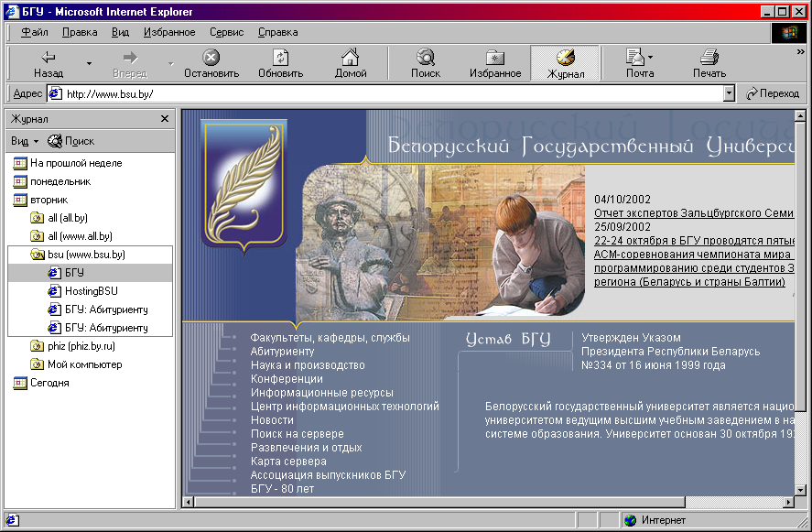Viewport: 812px width, 532px height.
Task: Open all (all.by) history folder
Action: click(59, 218)
